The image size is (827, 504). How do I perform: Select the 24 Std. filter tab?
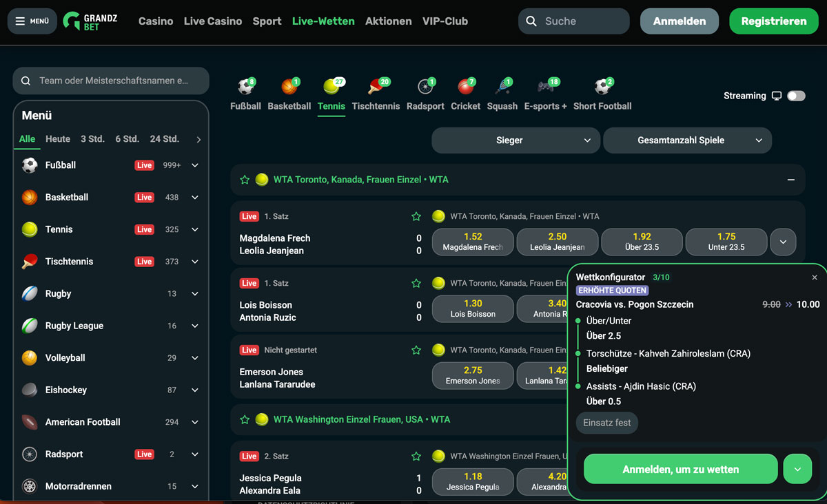click(165, 139)
